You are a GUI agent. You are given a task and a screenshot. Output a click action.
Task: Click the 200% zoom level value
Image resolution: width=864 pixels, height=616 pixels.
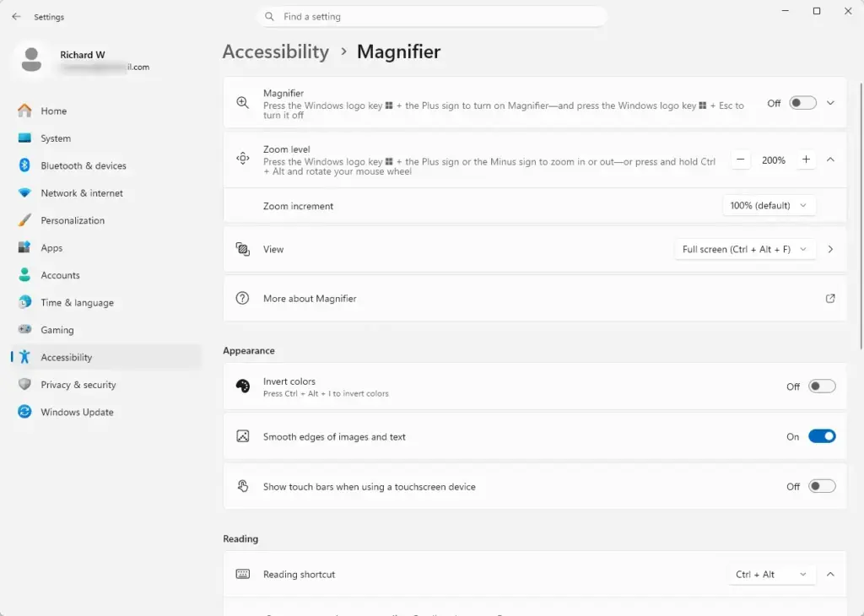pos(773,160)
